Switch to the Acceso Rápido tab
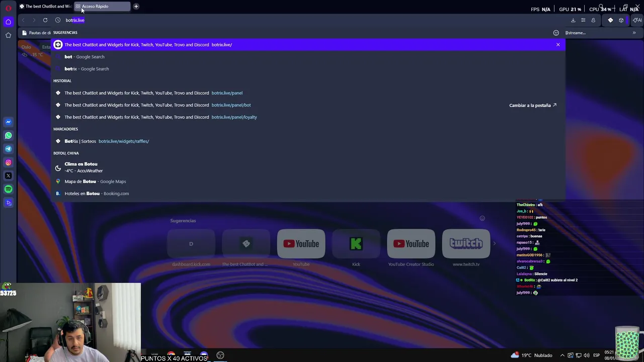Viewport: 644px width, 362px height. point(102,7)
